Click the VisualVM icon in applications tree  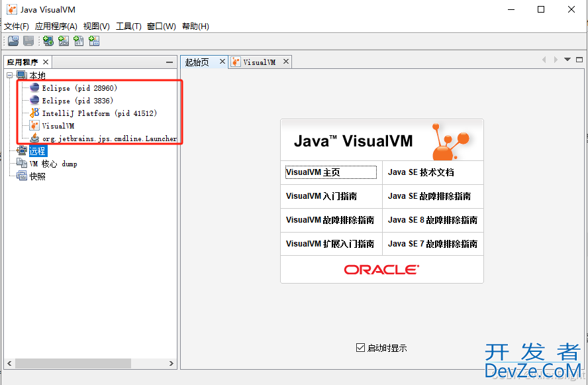(x=34, y=125)
